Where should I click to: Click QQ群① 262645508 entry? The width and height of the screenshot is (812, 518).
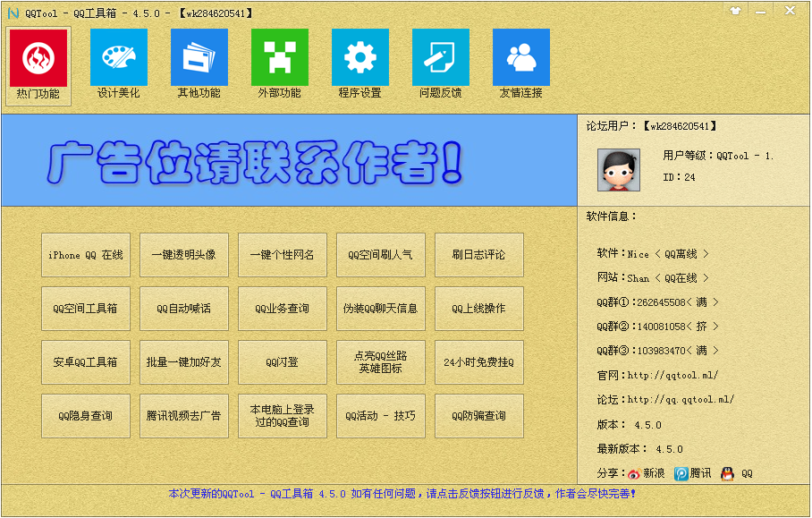click(657, 302)
